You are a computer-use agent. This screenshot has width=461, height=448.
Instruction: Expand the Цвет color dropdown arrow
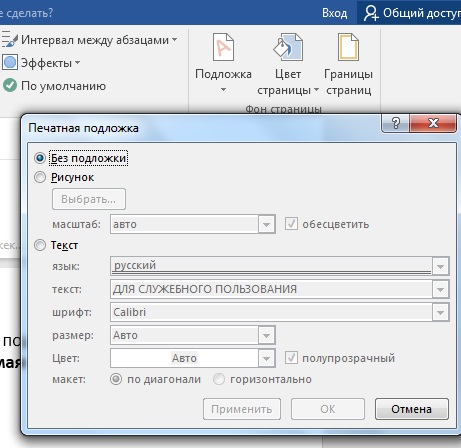click(266, 358)
